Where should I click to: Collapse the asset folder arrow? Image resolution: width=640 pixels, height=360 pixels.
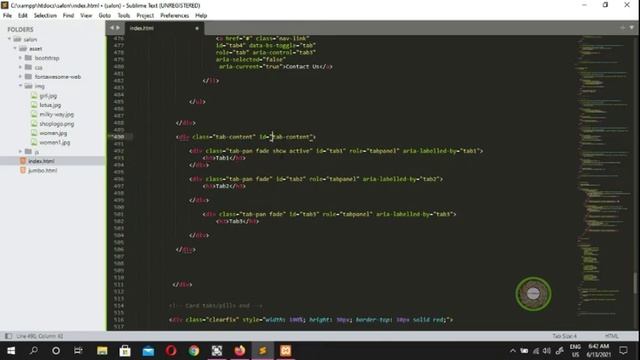click(x=15, y=49)
